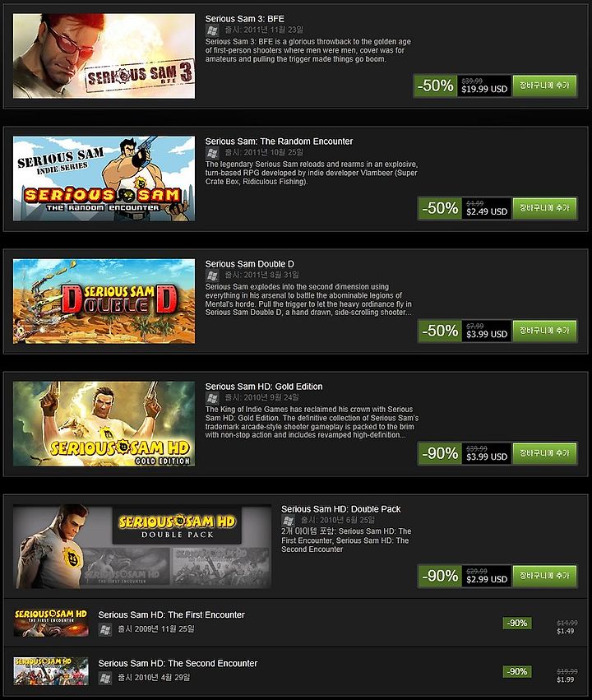Open the Serious Sam 3: BFE title link
Viewport: 592px width, 700px height.
tap(244, 19)
